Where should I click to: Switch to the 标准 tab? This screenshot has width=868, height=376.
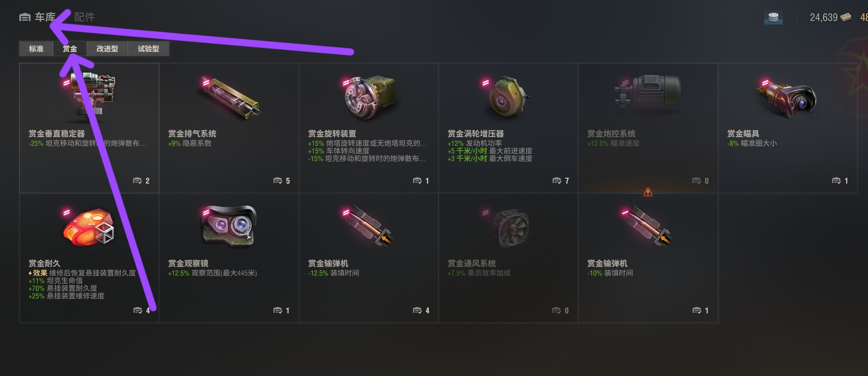(36, 49)
